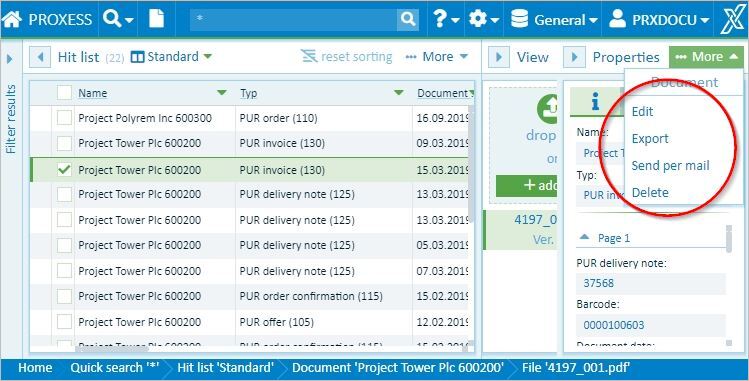The width and height of the screenshot is (749, 381).
Task: Toggle the select-all checkbox in header
Action: click(64, 93)
